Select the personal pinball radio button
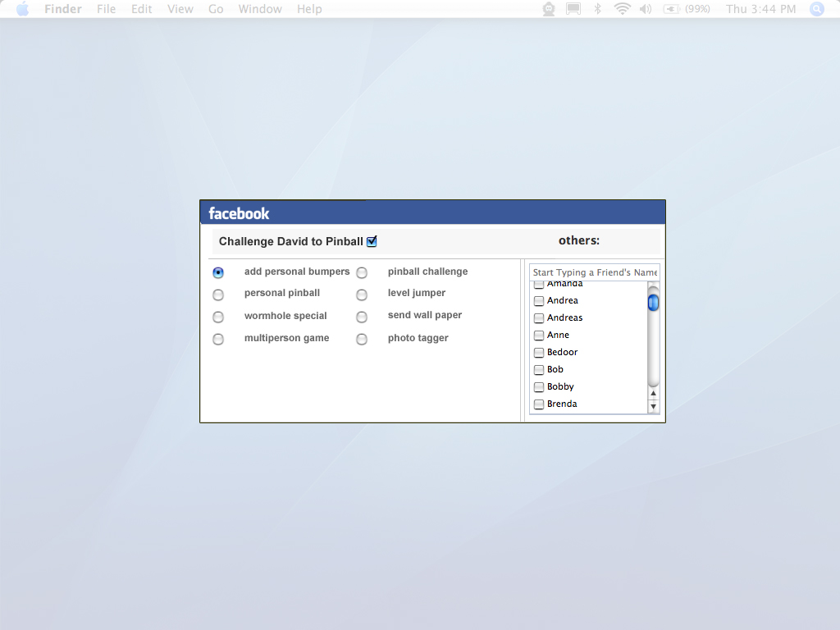Image resolution: width=840 pixels, height=630 pixels. 218,294
